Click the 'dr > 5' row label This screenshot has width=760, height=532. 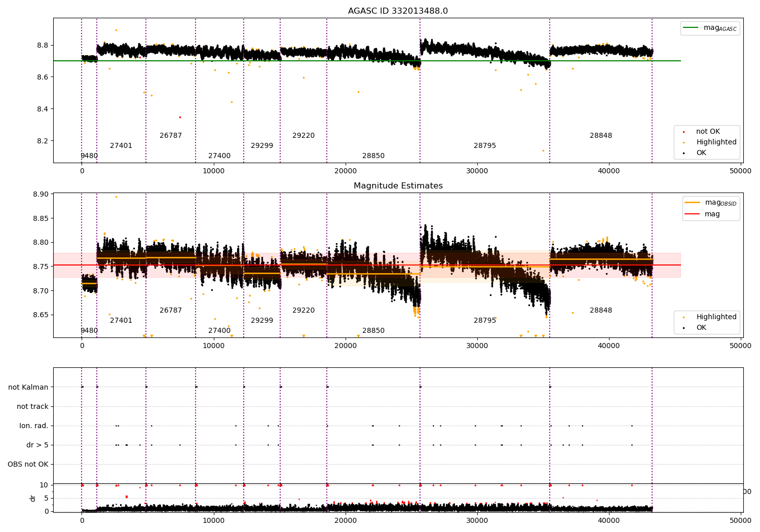tap(37, 445)
